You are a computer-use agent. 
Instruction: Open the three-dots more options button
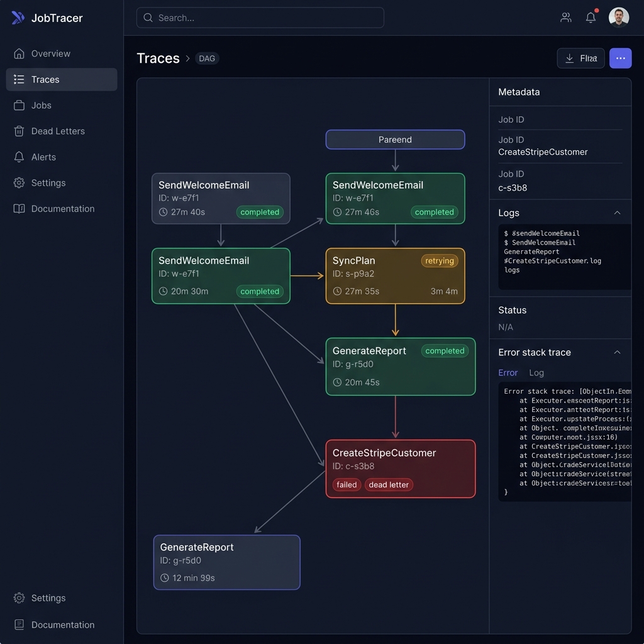pyautogui.click(x=620, y=58)
